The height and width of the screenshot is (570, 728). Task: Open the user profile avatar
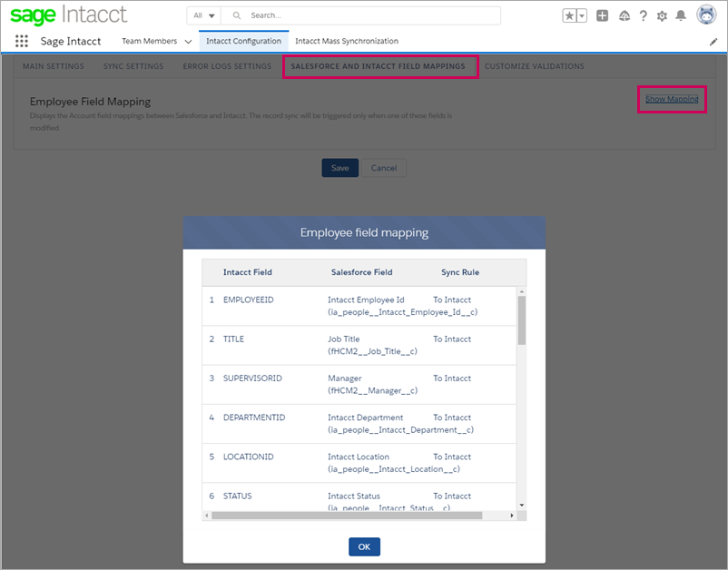(x=706, y=15)
